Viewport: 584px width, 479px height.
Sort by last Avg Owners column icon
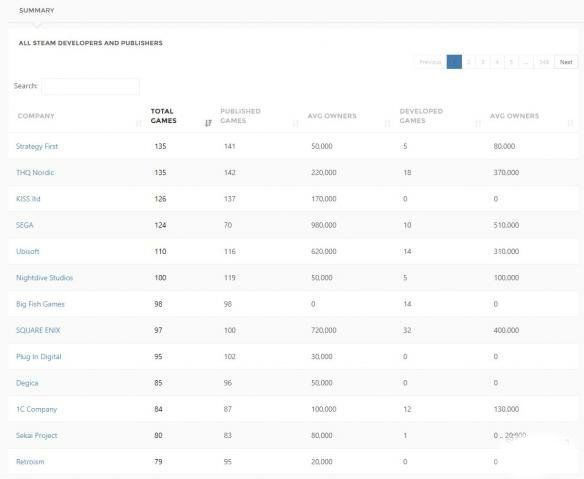tap(570, 123)
